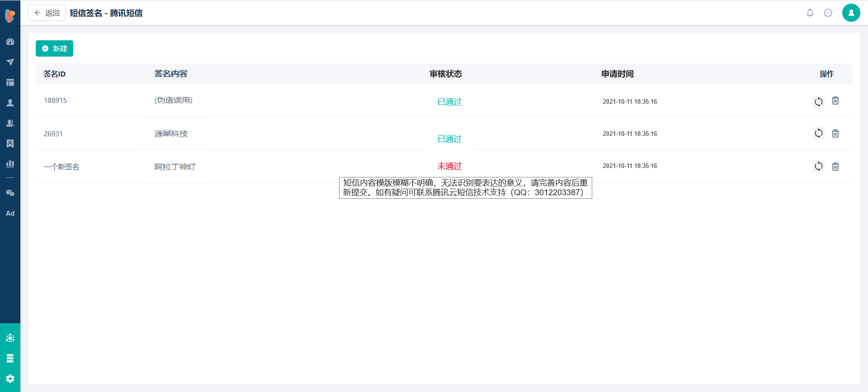Click the 188915 signature ID cell

[x=55, y=100]
